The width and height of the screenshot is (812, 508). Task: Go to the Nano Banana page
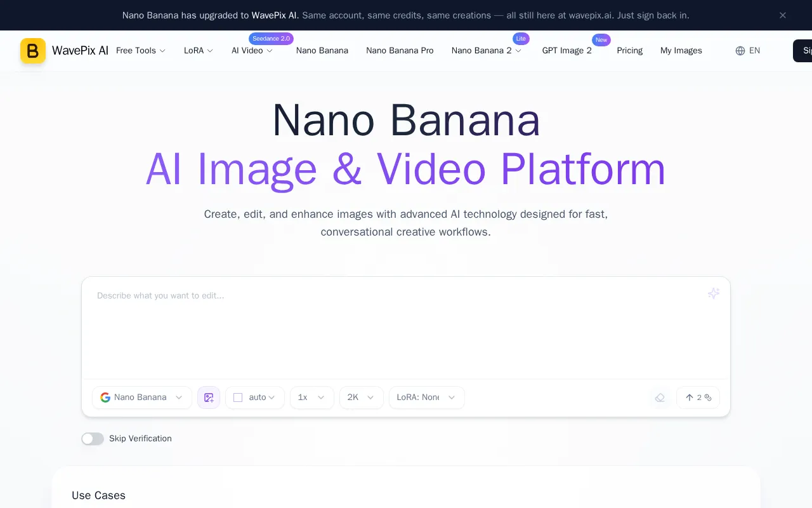[x=322, y=51]
